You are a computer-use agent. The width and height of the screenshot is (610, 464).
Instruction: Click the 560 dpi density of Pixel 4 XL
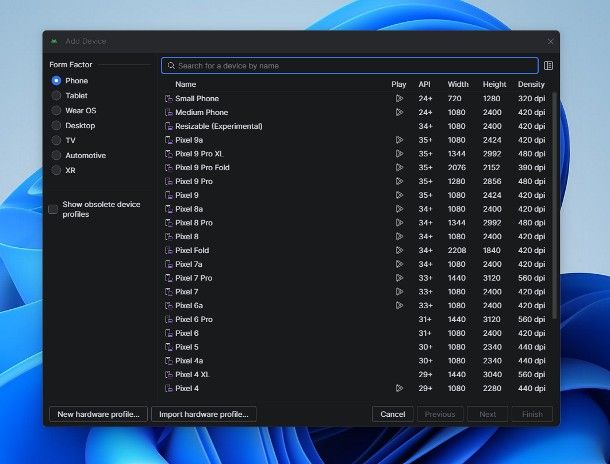[531, 375]
